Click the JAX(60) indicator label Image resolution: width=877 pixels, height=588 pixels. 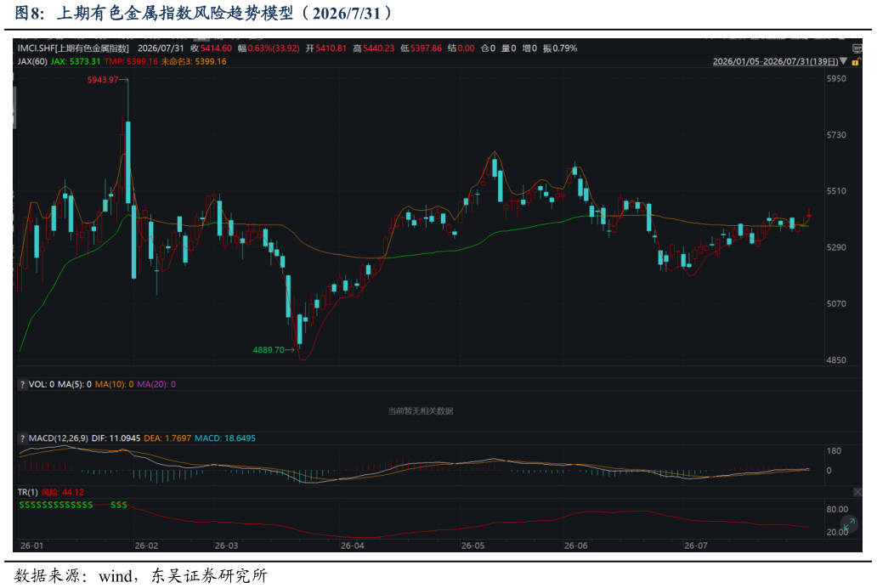(x=32, y=61)
